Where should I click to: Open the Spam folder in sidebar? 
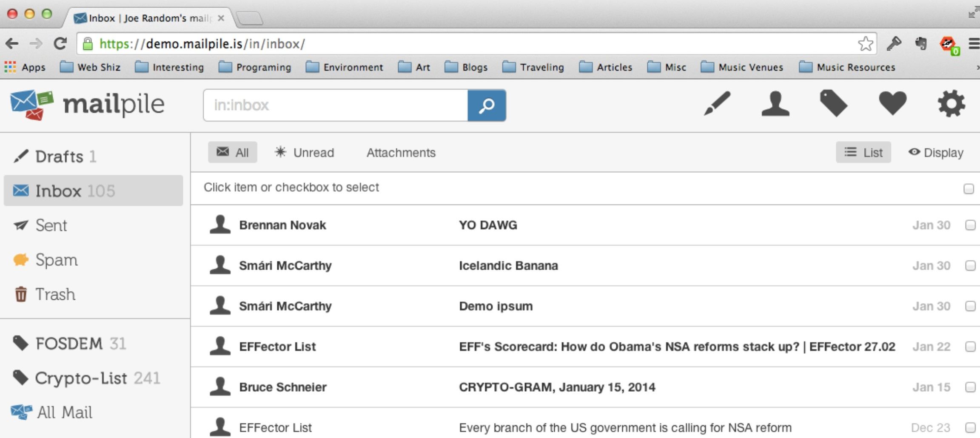click(56, 260)
